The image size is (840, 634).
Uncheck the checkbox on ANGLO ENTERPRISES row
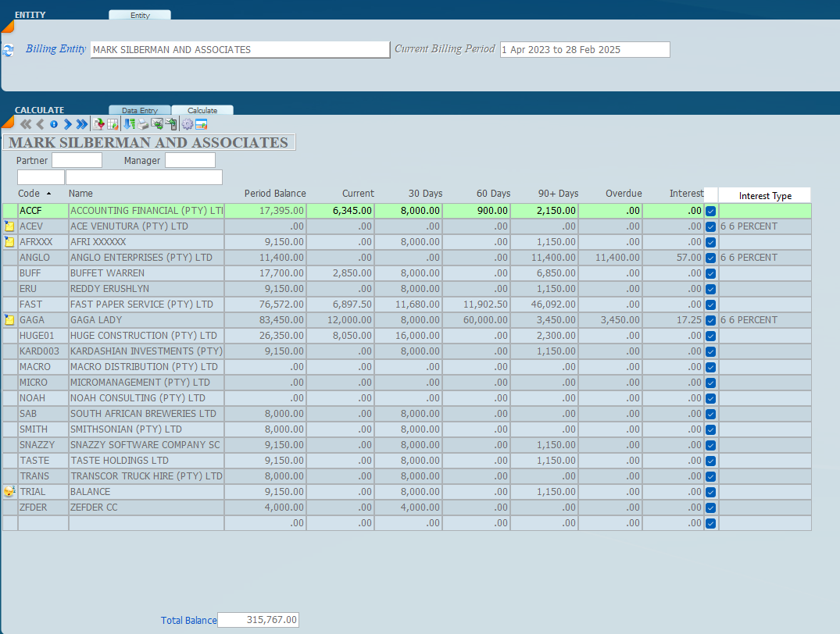(x=710, y=258)
